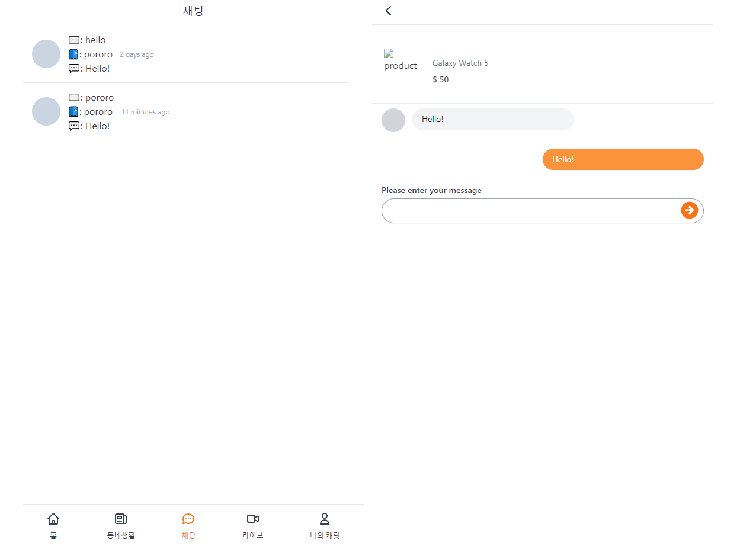Open chat room from 2 days ago

(x=185, y=54)
